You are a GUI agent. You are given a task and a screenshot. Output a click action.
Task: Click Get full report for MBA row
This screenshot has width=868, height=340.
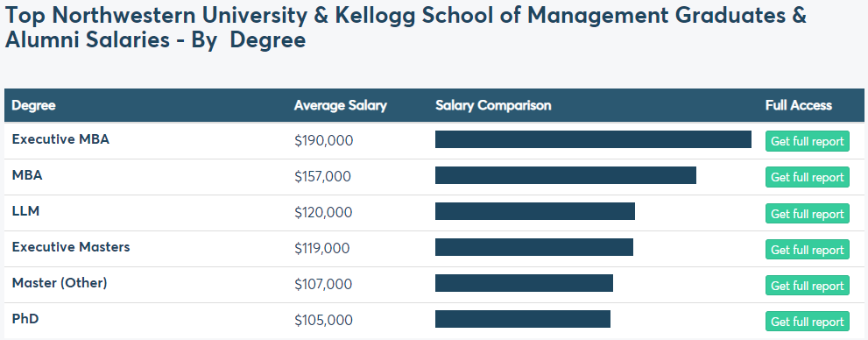coord(807,177)
